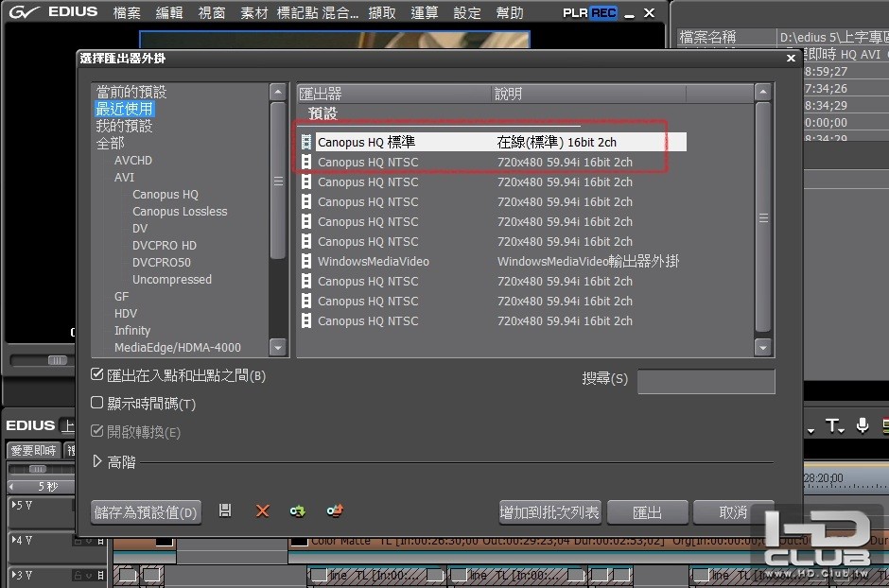Select the AVI category in the tree

click(124, 178)
